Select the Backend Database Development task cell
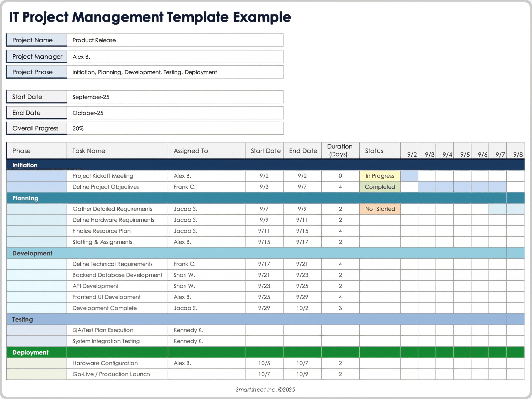The height and width of the screenshot is (399, 532). tap(117, 275)
